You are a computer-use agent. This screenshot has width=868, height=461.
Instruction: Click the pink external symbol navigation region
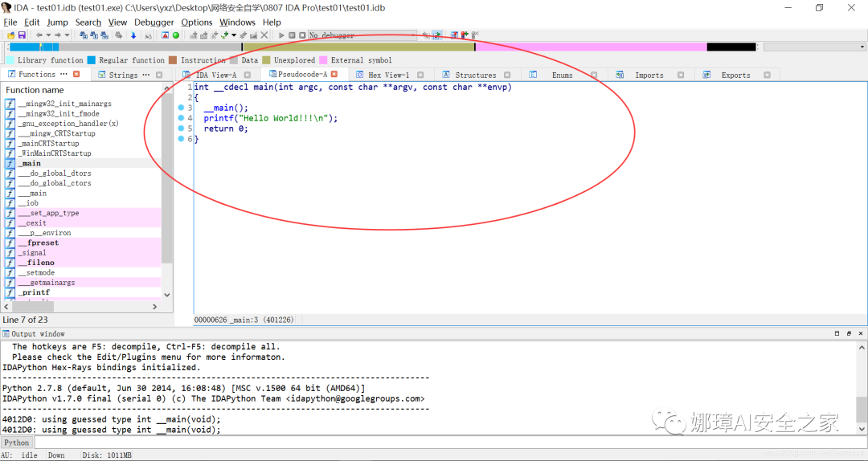(x=591, y=47)
